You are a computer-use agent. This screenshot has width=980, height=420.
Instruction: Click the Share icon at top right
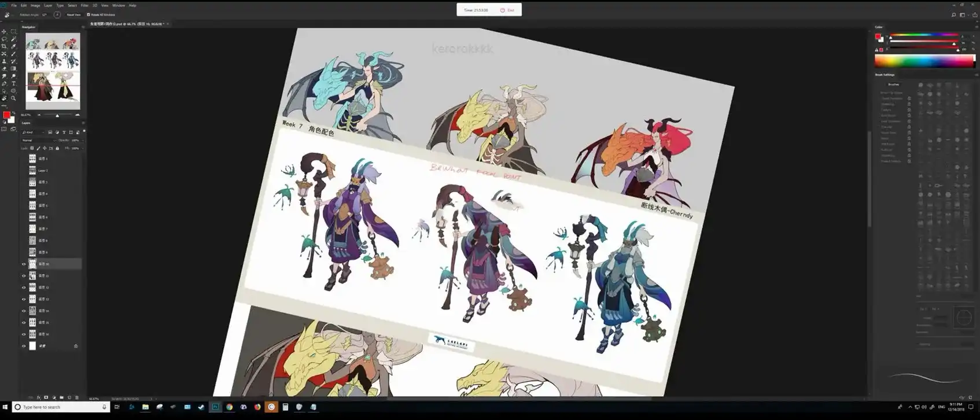click(975, 15)
